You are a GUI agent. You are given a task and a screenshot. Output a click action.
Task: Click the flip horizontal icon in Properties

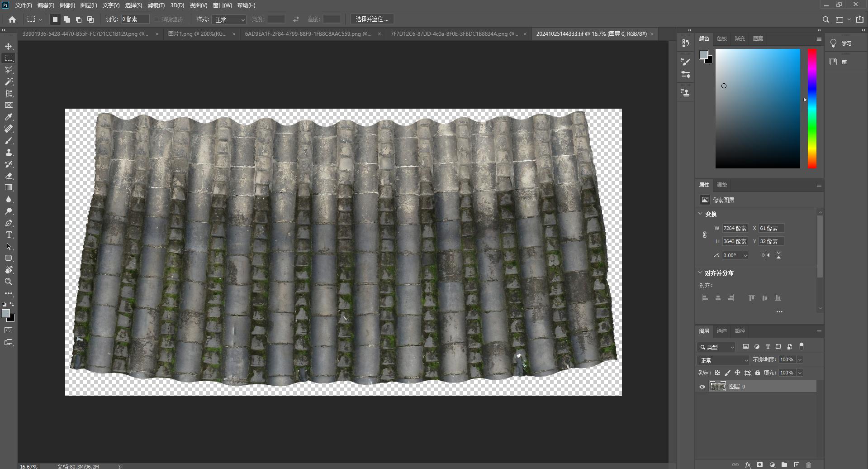tap(766, 255)
